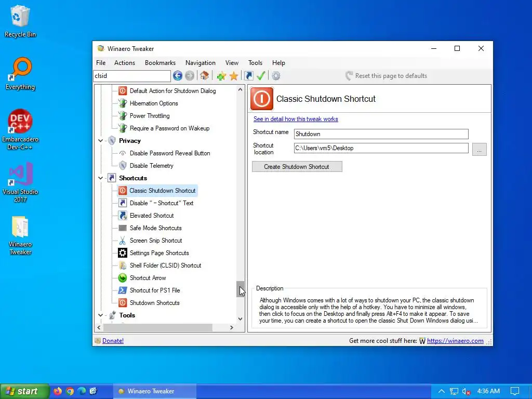Click the browse (...) button for shortcut location

pyautogui.click(x=479, y=149)
